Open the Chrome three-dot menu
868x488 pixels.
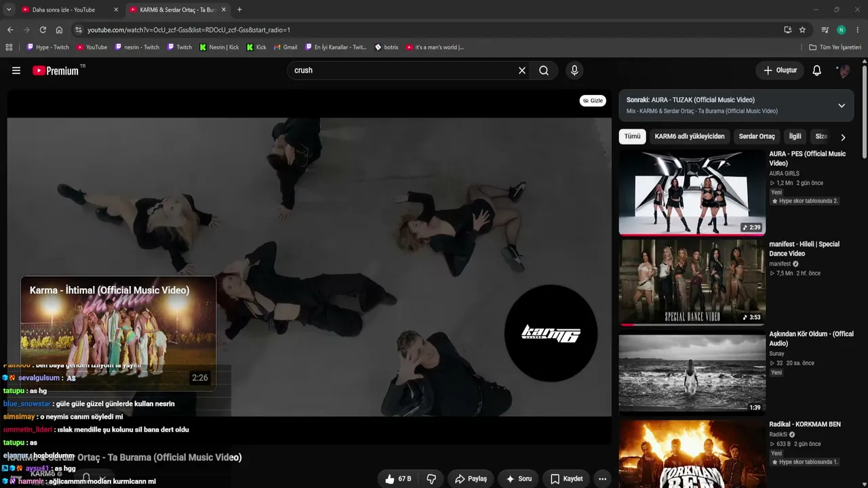pyautogui.click(x=858, y=30)
